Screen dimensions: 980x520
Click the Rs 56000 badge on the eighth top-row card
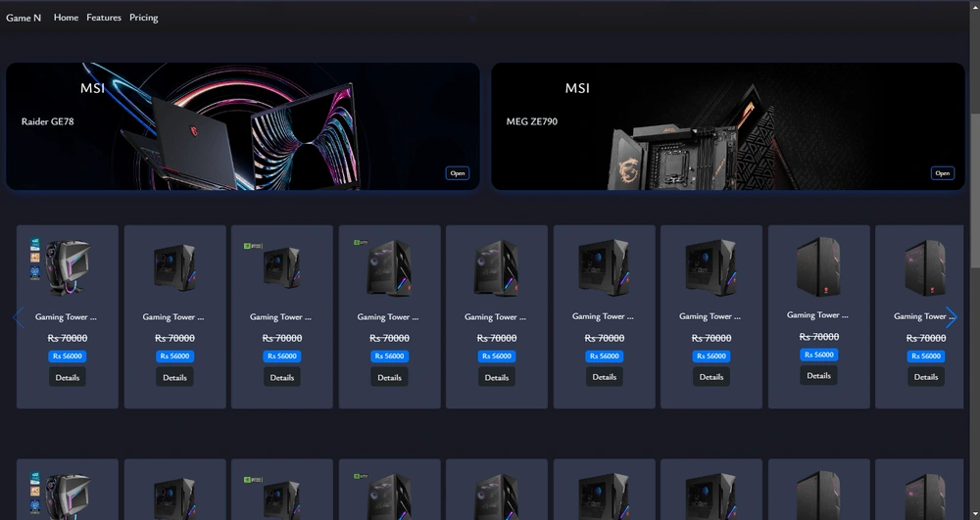(818, 355)
